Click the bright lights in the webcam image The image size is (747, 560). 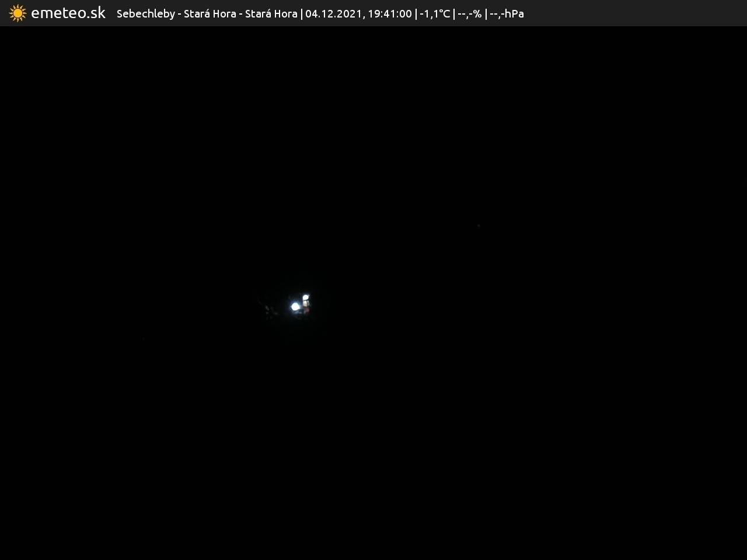300,304
